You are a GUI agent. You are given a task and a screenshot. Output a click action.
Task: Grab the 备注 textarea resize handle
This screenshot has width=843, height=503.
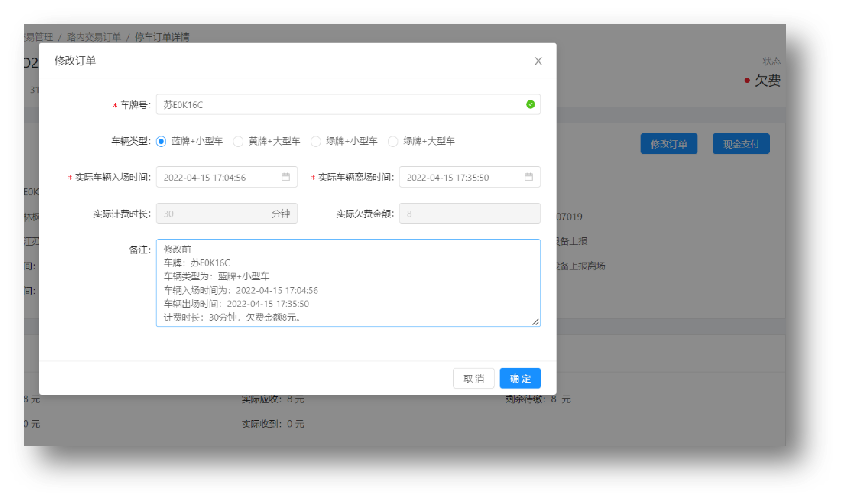pyautogui.click(x=536, y=321)
